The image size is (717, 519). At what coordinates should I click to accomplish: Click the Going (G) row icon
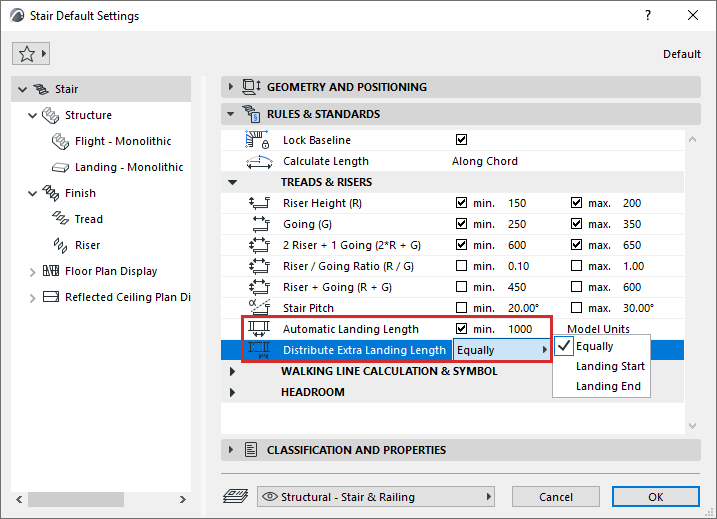point(259,224)
